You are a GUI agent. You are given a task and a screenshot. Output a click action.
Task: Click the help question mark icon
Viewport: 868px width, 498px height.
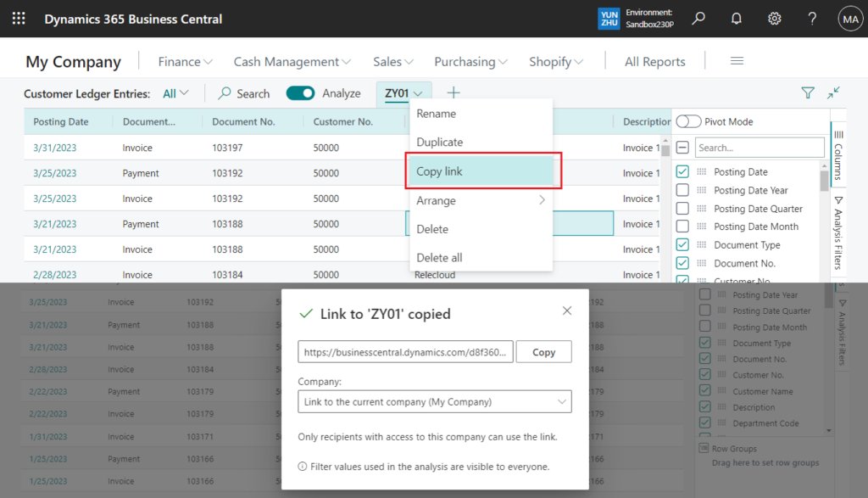811,18
